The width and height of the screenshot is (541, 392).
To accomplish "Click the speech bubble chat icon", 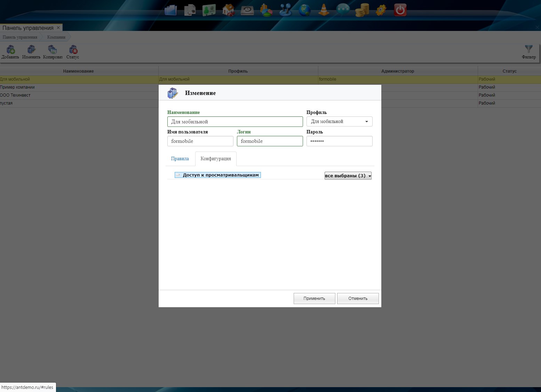I will coord(343,10).
